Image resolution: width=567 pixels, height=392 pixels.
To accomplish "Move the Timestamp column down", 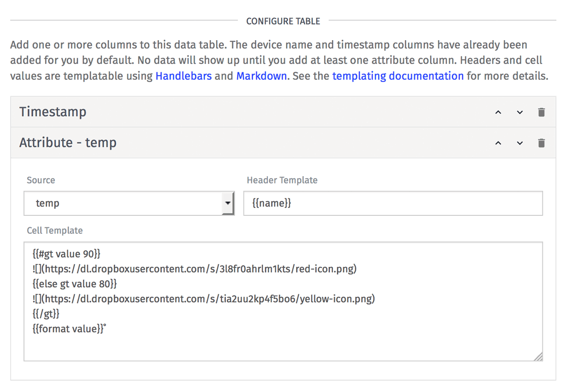I will click(520, 112).
